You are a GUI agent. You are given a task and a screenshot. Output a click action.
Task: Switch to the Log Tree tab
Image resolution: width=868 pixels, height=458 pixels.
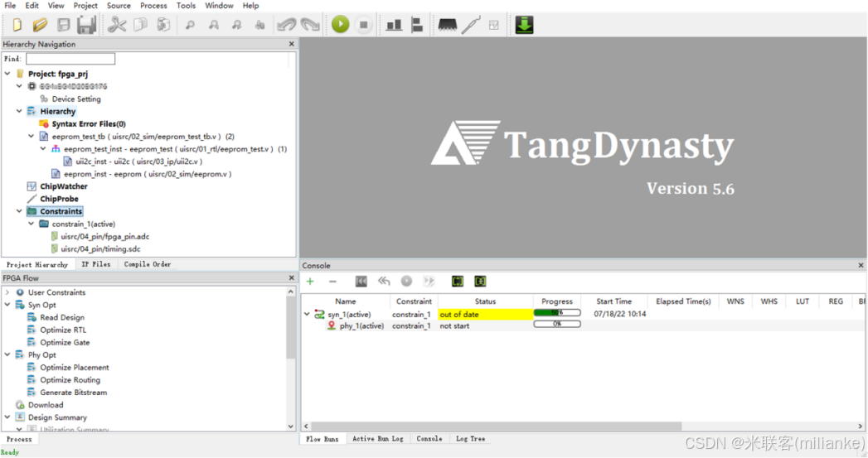(x=471, y=439)
